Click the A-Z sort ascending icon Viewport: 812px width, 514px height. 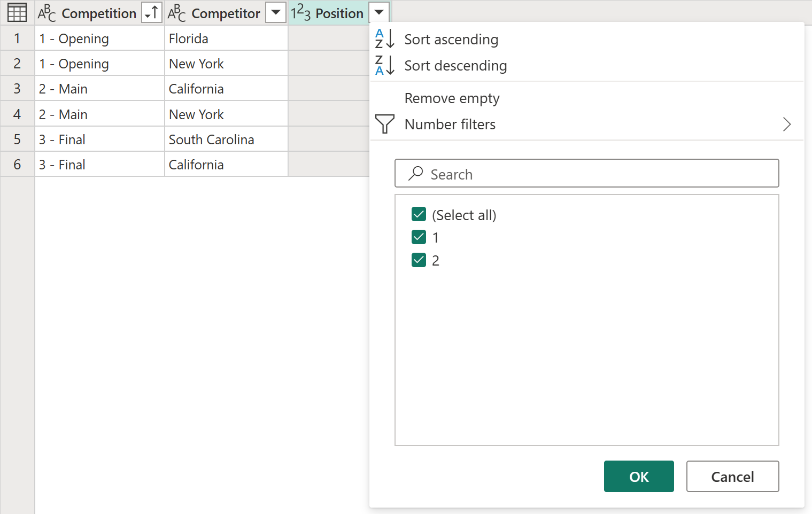(384, 39)
